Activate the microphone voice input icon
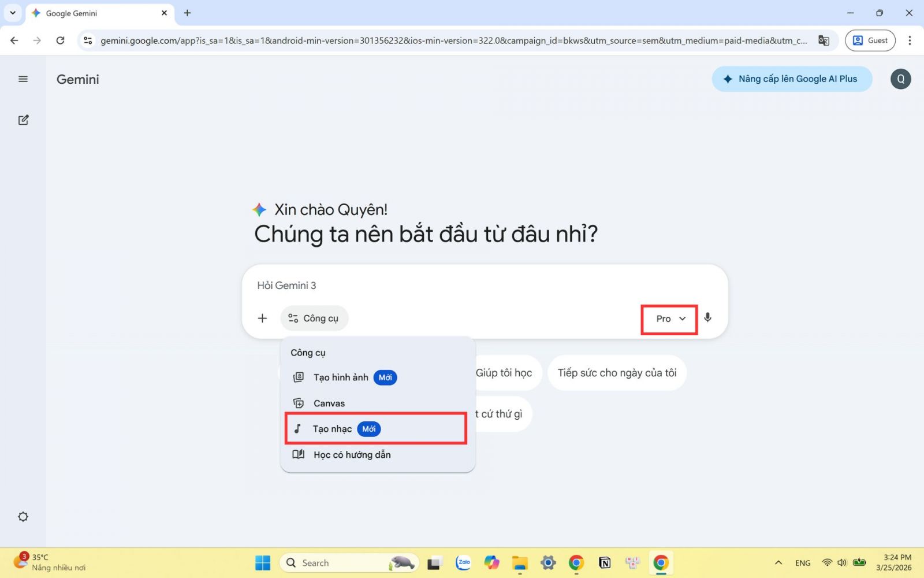 point(707,318)
